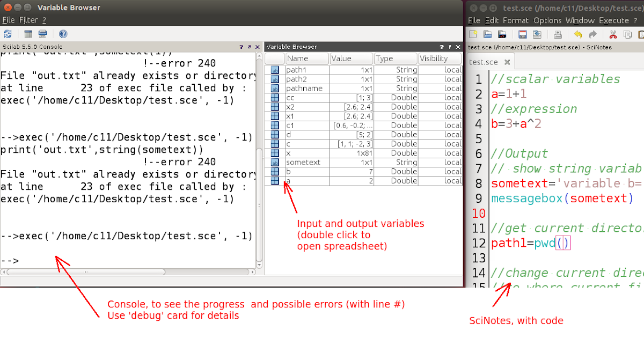Open Variable Browser help via question mark icon

tap(63, 33)
